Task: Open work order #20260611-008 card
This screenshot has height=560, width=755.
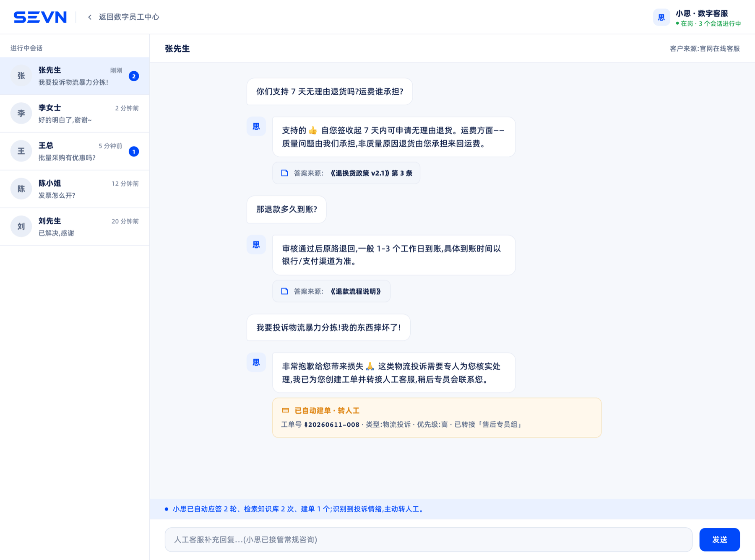Action: pos(437,417)
